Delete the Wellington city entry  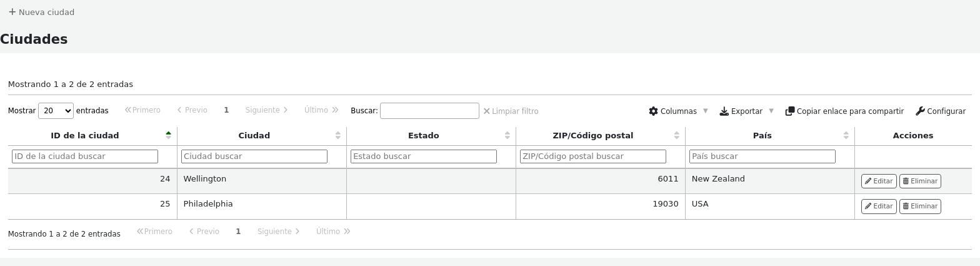pyautogui.click(x=919, y=181)
